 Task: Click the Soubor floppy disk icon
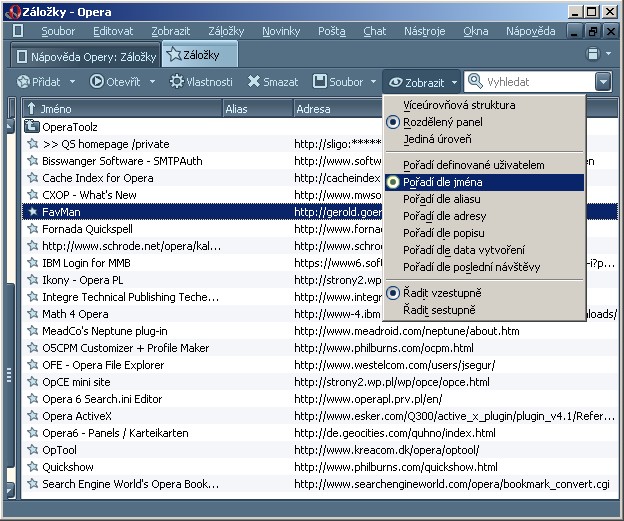click(320, 82)
